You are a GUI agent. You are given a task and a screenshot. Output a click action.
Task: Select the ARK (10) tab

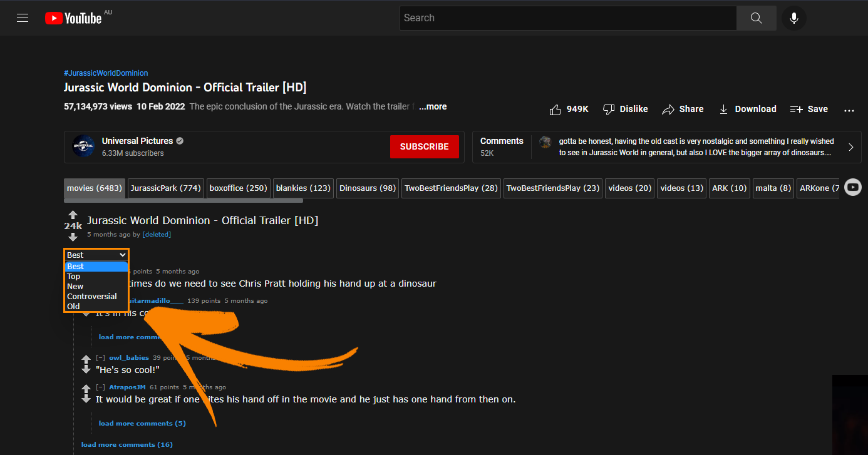click(x=730, y=188)
